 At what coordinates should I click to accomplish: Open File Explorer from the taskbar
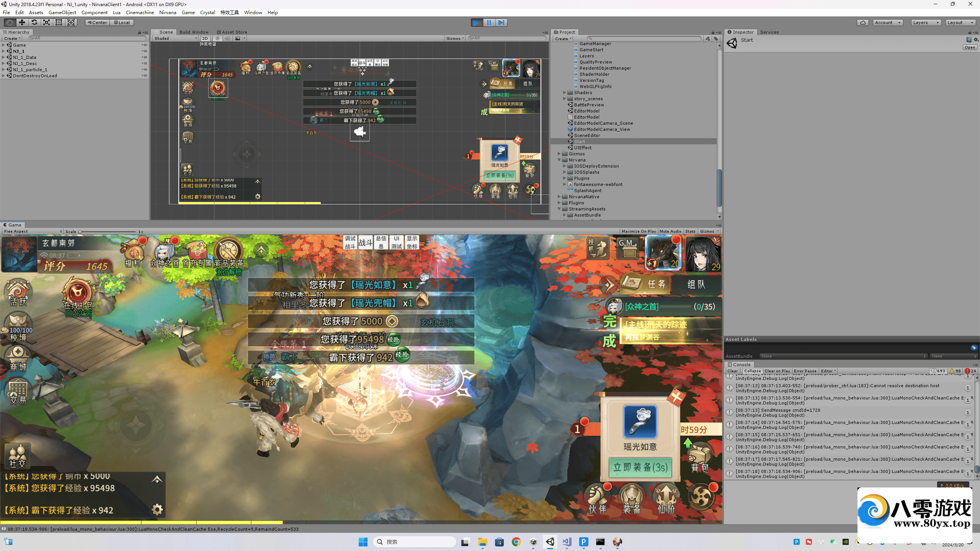pos(482,542)
